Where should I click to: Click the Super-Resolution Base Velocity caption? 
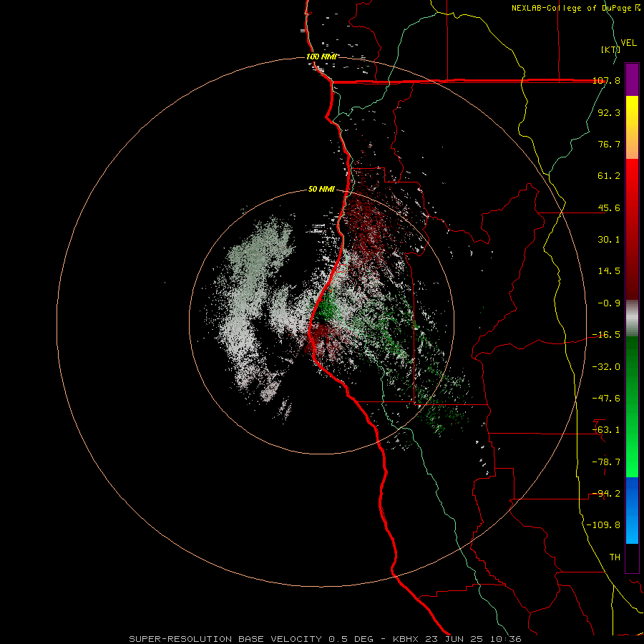pos(326,639)
